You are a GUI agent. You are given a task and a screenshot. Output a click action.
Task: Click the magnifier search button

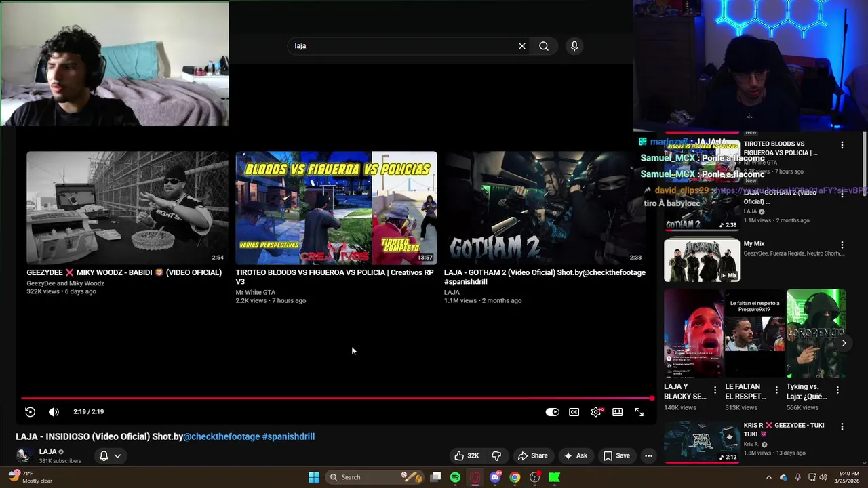544,46
